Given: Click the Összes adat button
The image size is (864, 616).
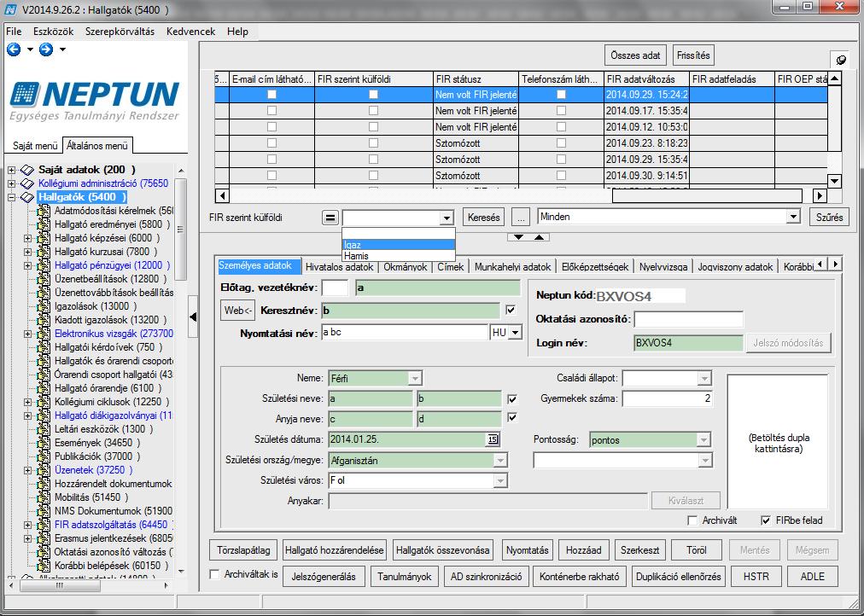Looking at the screenshot, I should (x=635, y=55).
